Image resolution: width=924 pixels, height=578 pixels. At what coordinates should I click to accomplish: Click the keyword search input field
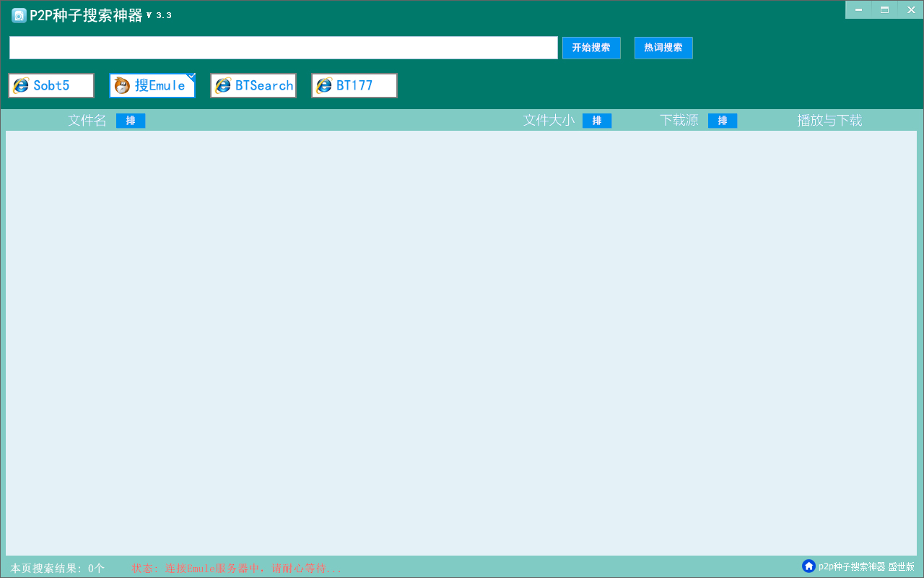283,48
